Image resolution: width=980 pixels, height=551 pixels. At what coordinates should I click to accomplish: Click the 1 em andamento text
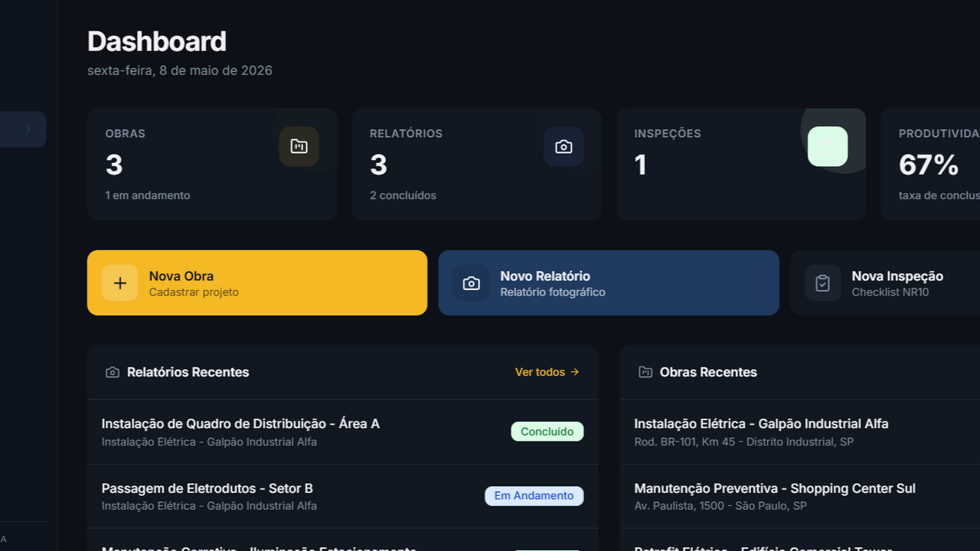tap(148, 195)
